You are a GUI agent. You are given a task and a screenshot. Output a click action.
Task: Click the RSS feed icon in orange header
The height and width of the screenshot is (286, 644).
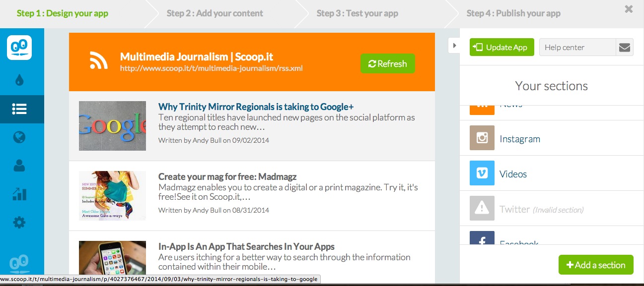coord(99,60)
